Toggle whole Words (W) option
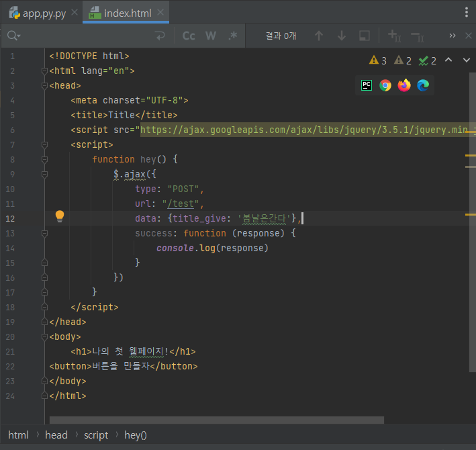This screenshot has width=476, height=450. pos(211,36)
